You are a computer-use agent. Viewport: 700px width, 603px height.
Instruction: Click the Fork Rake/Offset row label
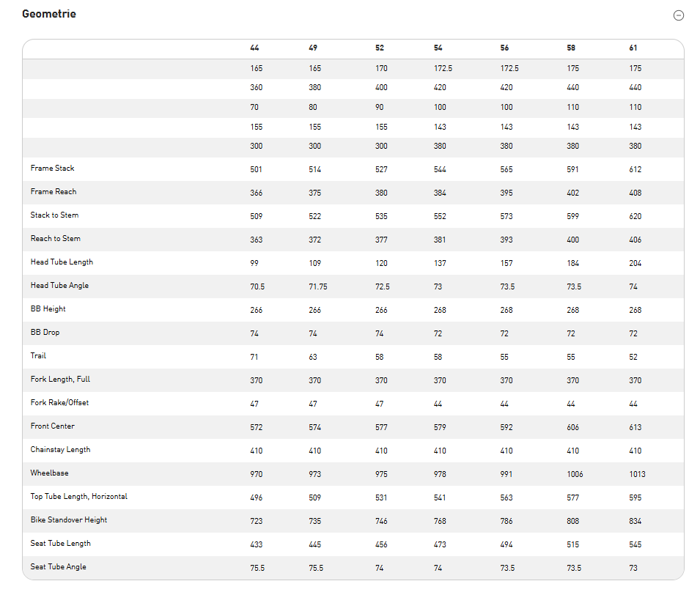(x=60, y=403)
